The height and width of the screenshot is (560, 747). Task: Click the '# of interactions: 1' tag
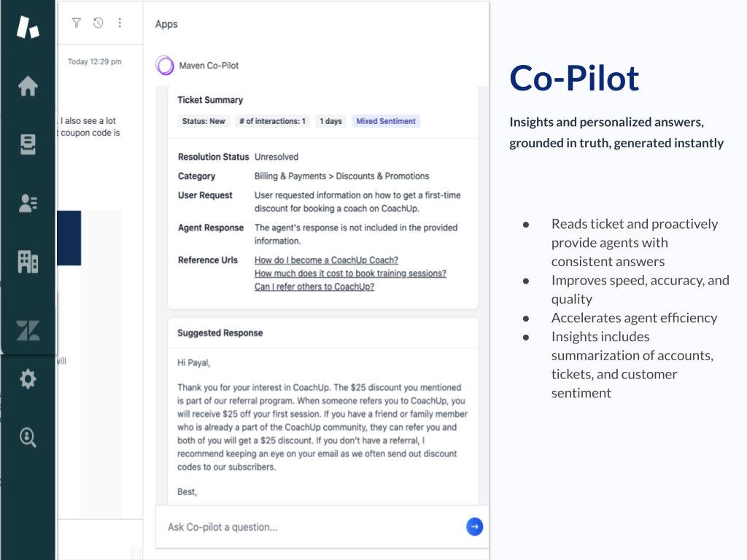pyautogui.click(x=273, y=121)
